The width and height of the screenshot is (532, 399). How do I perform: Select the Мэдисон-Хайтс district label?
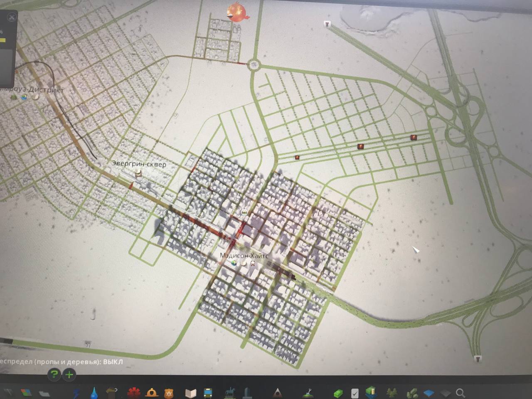(x=244, y=256)
